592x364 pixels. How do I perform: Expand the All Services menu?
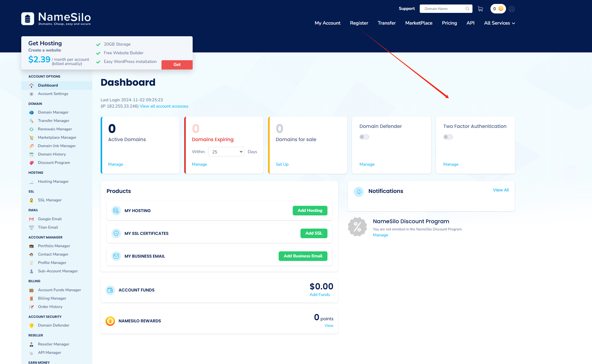pyautogui.click(x=499, y=23)
